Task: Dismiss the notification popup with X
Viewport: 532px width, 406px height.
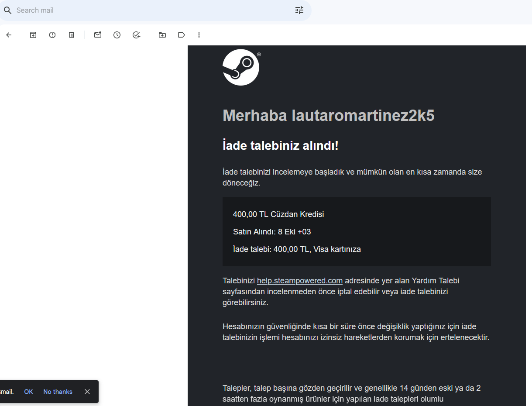Action: [x=87, y=392]
